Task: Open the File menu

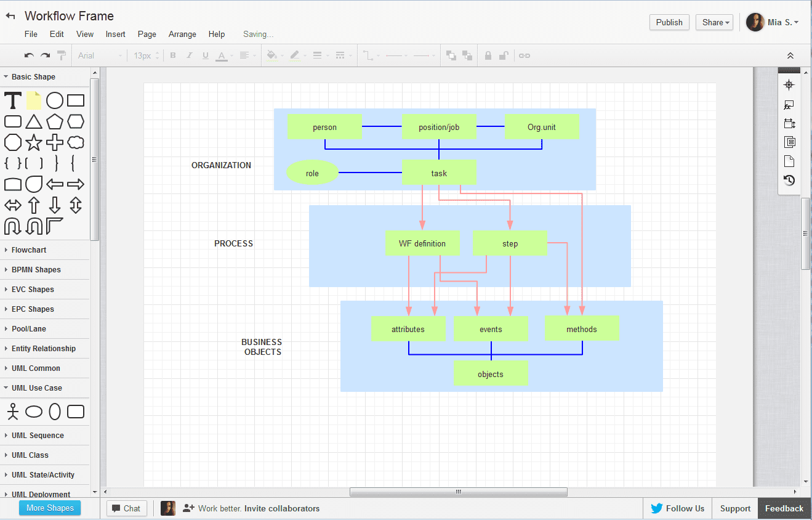Action: (x=30, y=34)
